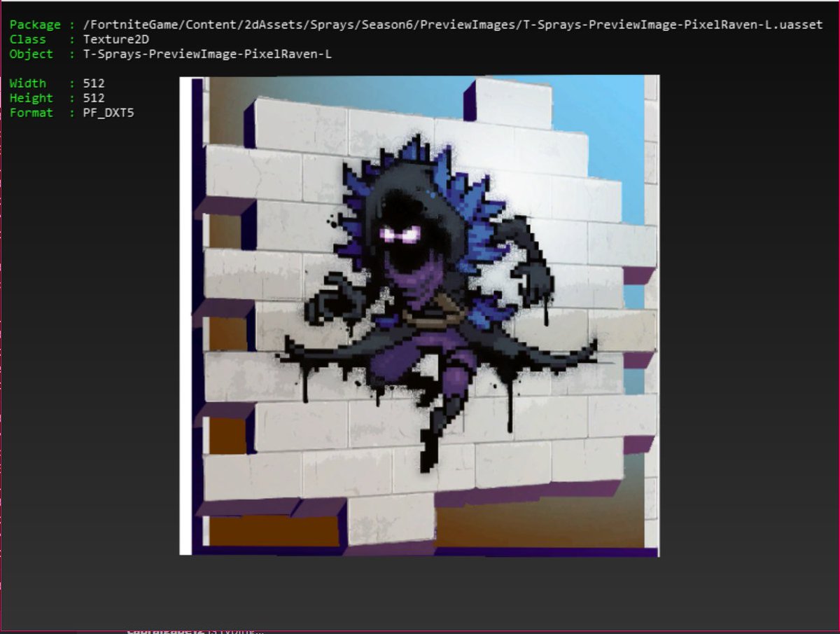
Task: Click the PixelRaven spray preview image
Action: pos(419,316)
